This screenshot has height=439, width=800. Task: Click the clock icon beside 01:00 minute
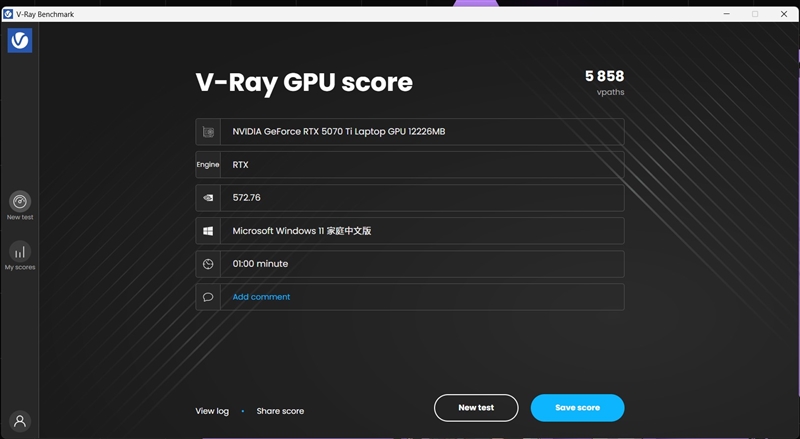point(208,264)
